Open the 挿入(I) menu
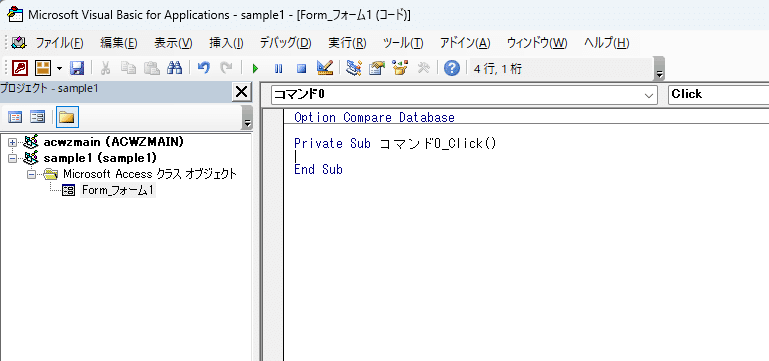The width and height of the screenshot is (769, 361). coord(226,43)
